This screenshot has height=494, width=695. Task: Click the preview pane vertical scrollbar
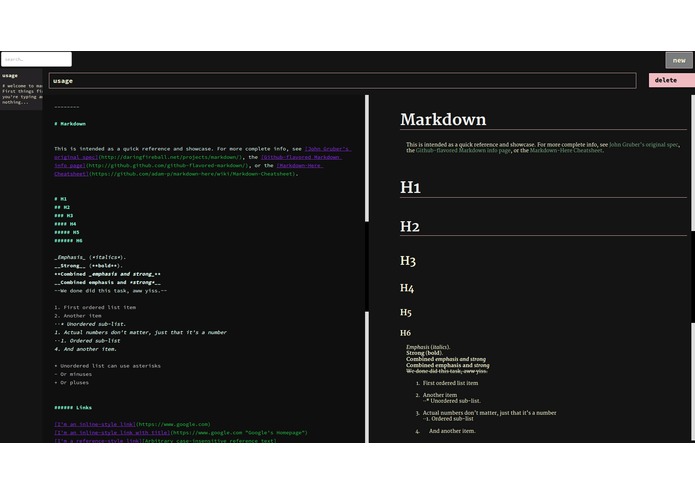tap(693, 268)
